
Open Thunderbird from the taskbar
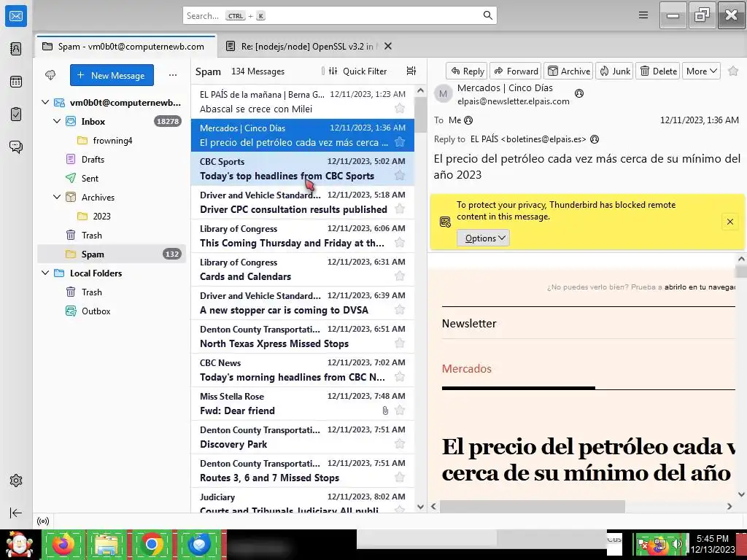tap(199, 544)
